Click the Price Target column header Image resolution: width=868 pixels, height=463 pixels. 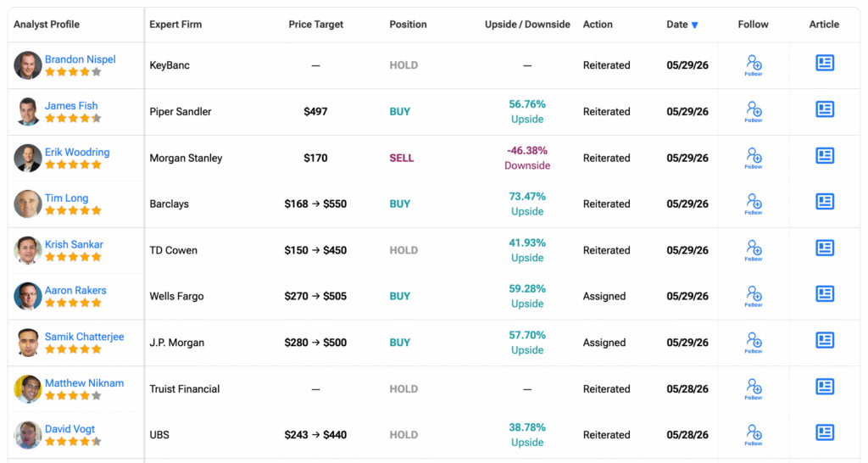coord(315,25)
